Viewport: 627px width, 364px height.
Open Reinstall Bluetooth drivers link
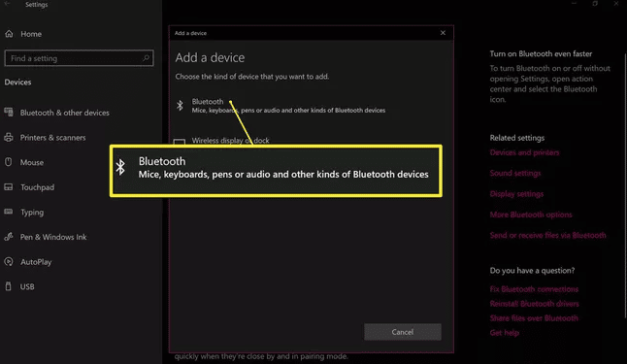[x=534, y=304]
